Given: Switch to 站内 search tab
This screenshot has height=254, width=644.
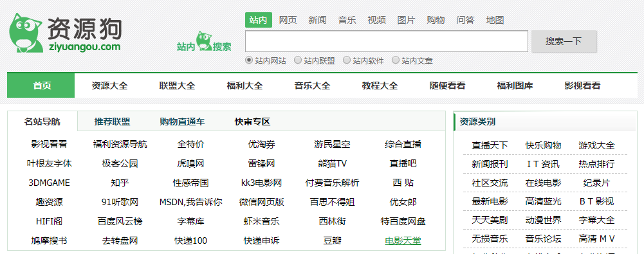Looking at the screenshot, I should tap(259, 20).
